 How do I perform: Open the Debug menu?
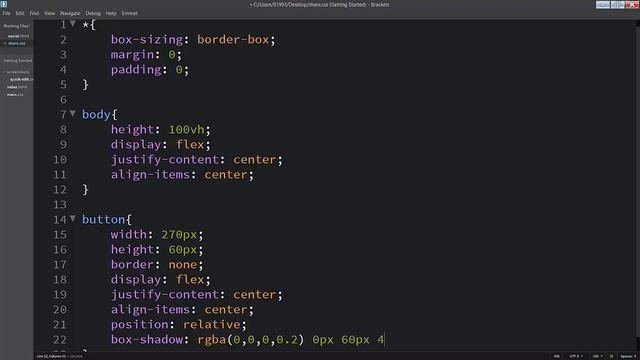click(93, 13)
